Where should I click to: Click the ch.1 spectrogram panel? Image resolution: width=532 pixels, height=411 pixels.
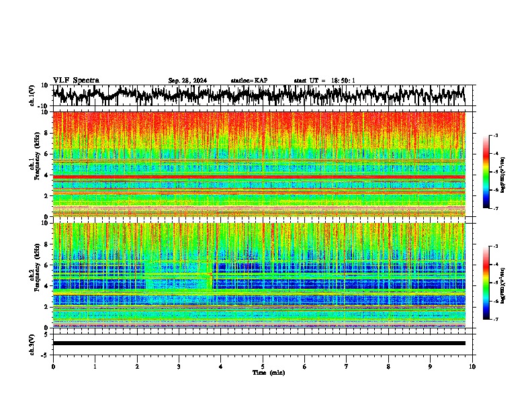[259, 164]
